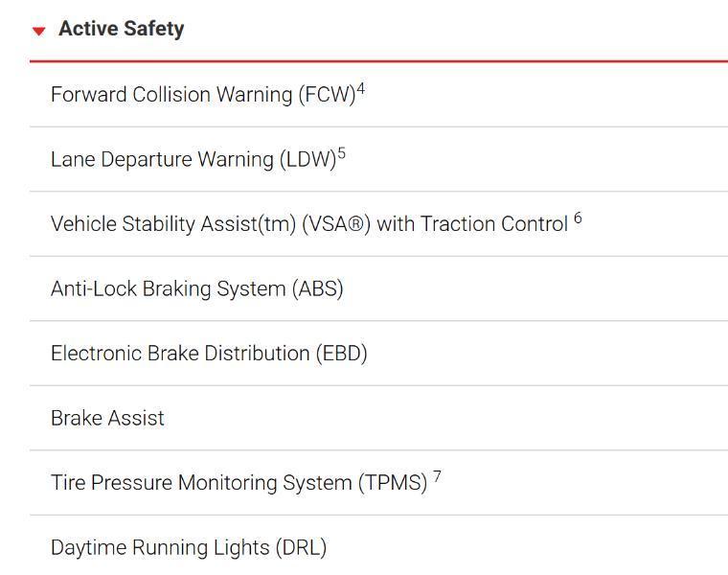The image size is (728, 575).
Task: Open footnote 7 next to TPMS
Action: 437,477
